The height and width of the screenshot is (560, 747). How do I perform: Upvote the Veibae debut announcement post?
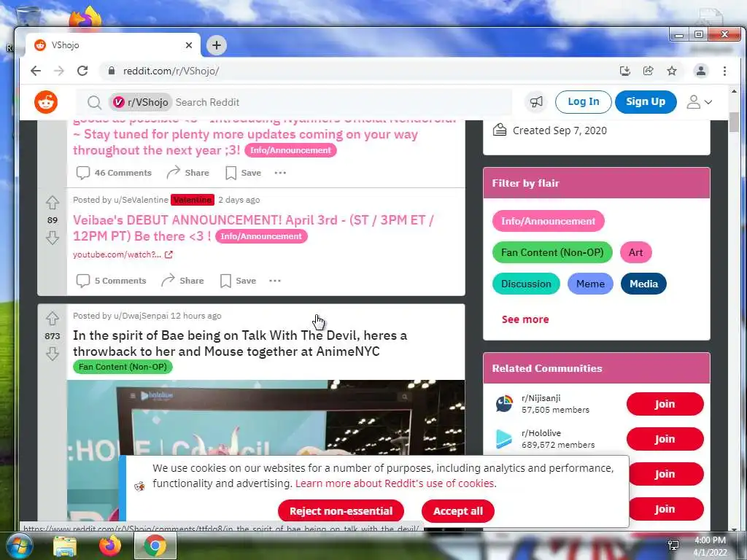(53, 203)
